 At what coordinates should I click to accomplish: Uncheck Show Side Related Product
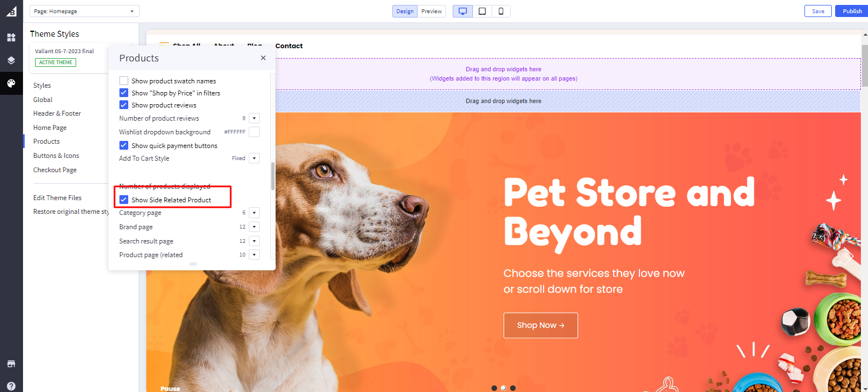tap(124, 200)
